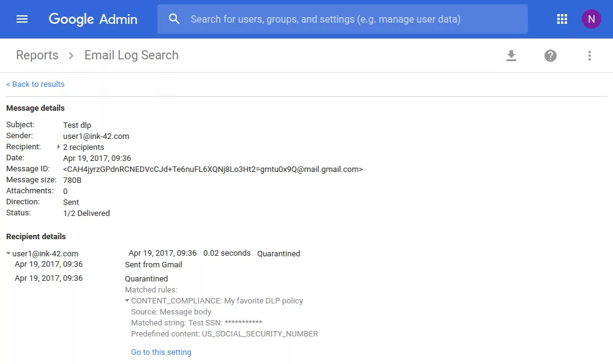Click Source: Message body line
Image resolution: width=613 pixels, height=364 pixels.
pos(171,312)
